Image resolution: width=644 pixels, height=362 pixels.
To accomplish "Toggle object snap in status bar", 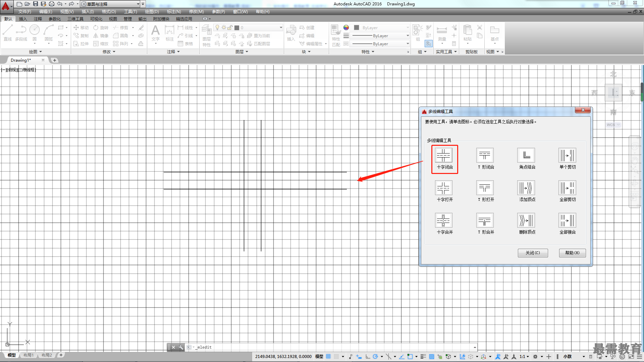I will 410,357.
